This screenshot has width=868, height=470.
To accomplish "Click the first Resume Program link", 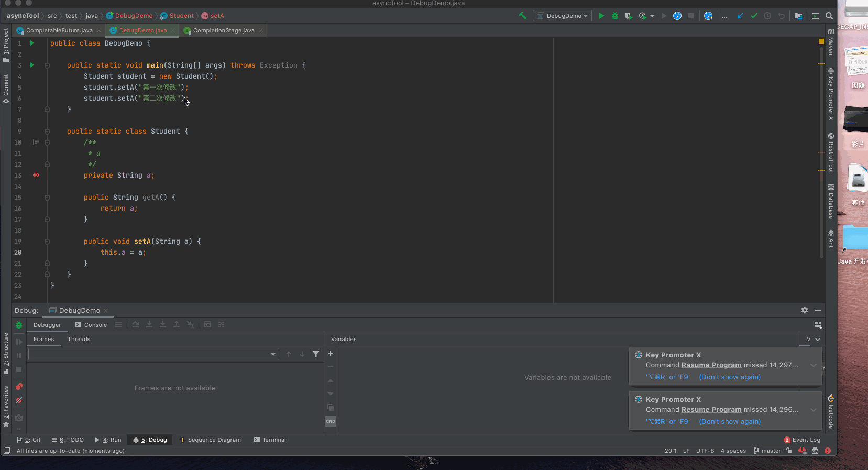I will [711, 365].
